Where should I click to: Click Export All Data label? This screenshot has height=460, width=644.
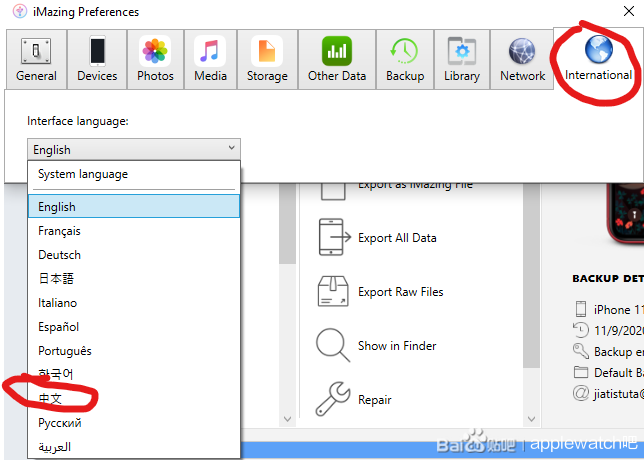[397, 238]
